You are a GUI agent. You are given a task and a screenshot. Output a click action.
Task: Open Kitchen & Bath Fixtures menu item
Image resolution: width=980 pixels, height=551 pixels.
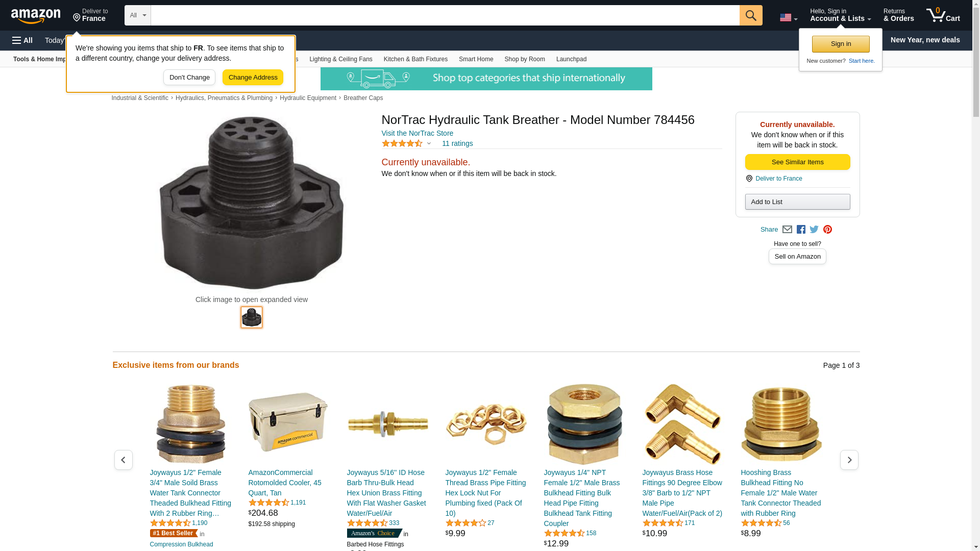click(415, 59)
